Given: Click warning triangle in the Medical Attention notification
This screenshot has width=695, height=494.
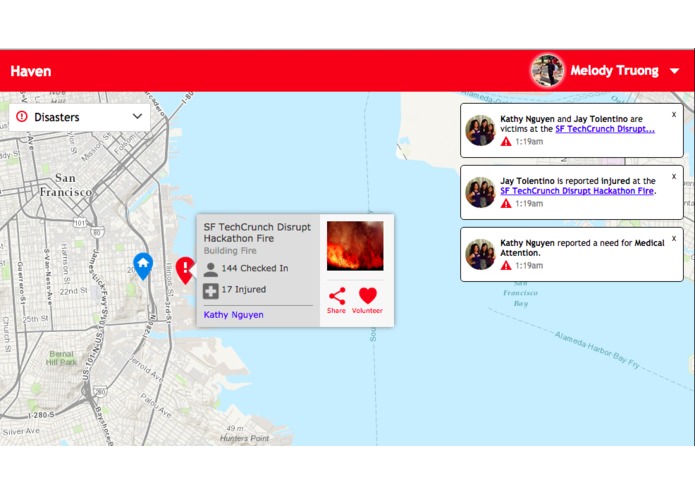Looking at the screenshot, I should click(506, 266).
